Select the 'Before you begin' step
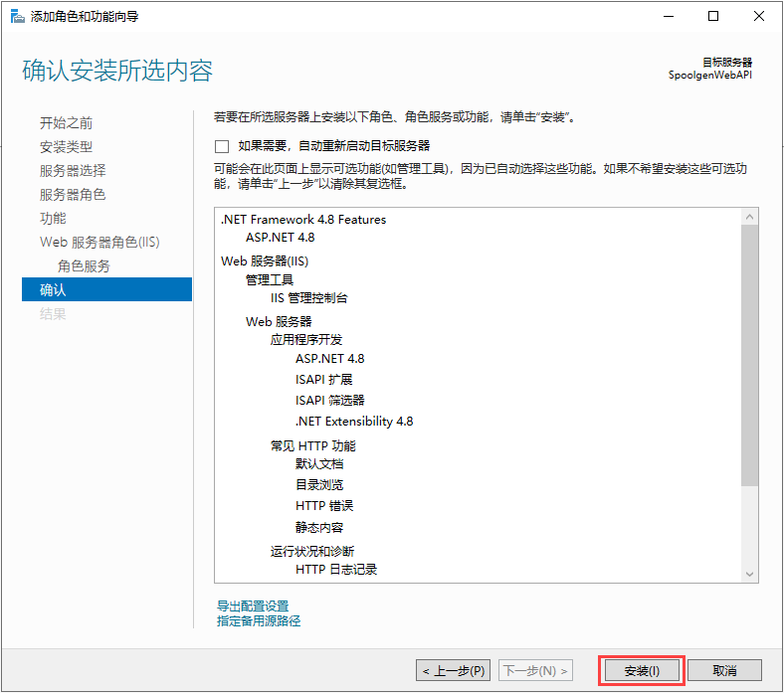 66,123
